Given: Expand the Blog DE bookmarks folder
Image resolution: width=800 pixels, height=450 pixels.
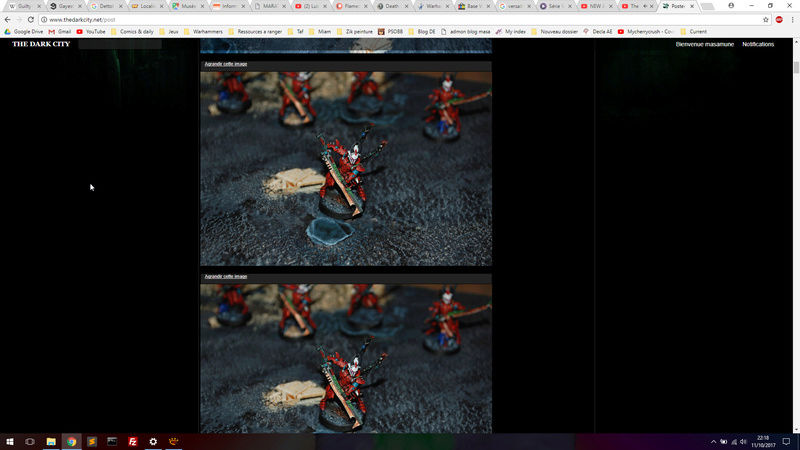Looking at the screenshot, I should coord(422,32).
